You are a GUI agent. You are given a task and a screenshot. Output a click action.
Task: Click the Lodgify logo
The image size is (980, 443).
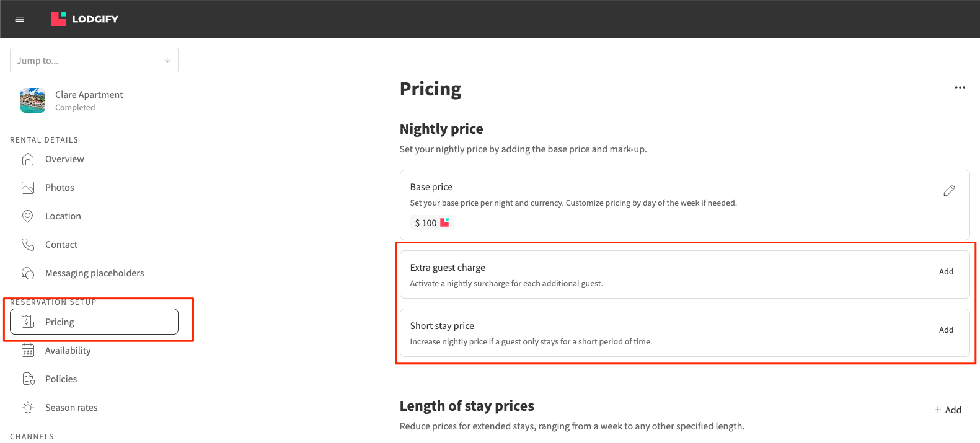coord(85,19)
